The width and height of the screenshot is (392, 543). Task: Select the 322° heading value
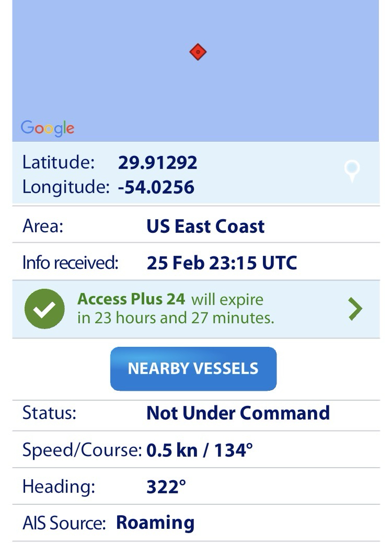pyautogui.click(x=166, y=487)
